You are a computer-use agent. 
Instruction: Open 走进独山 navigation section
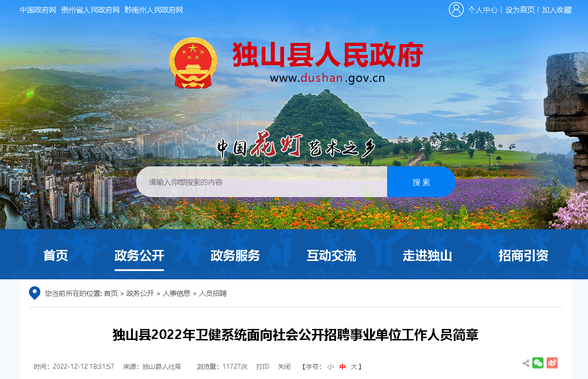pyautogui.click(x=428, y=255)
